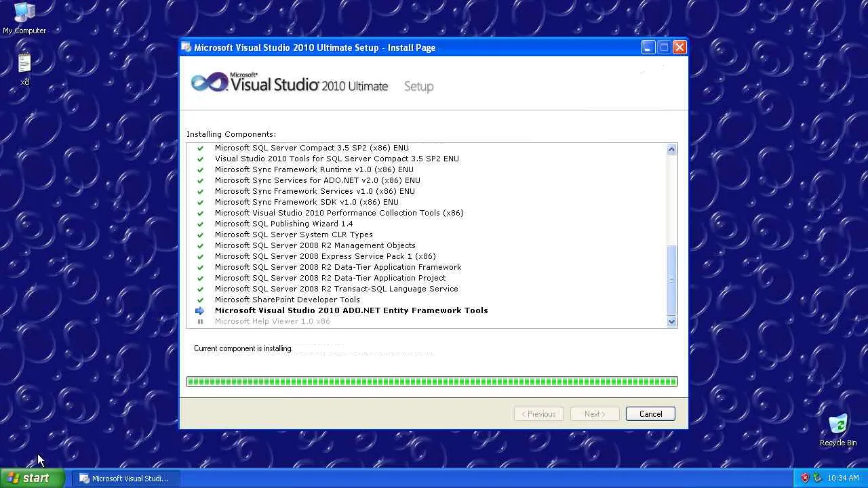Click the grayed-out Next button
The width and height of the screenshot is (868, 488).
click(595, 414)
